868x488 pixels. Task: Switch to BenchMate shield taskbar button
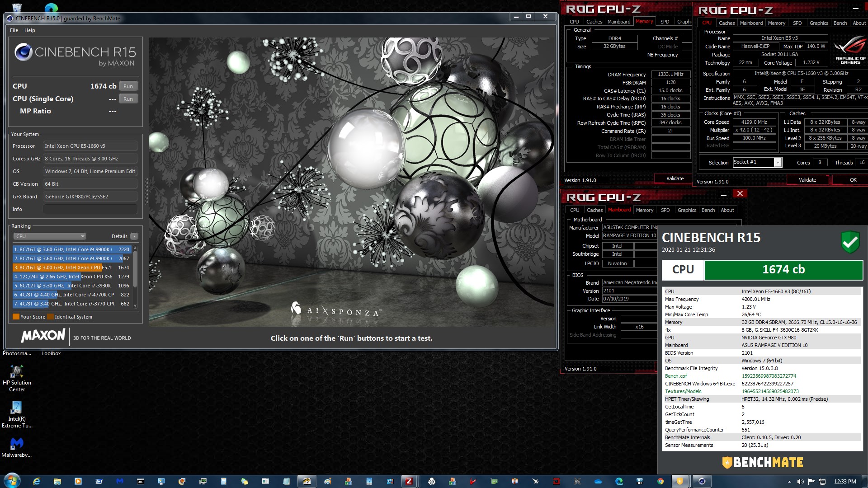tap(680, 481)
